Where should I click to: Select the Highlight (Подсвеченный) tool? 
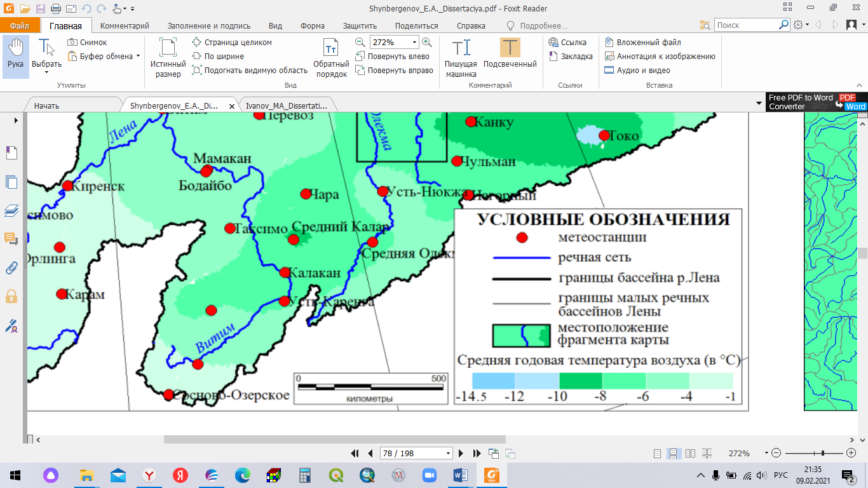[x=510, y=55]
